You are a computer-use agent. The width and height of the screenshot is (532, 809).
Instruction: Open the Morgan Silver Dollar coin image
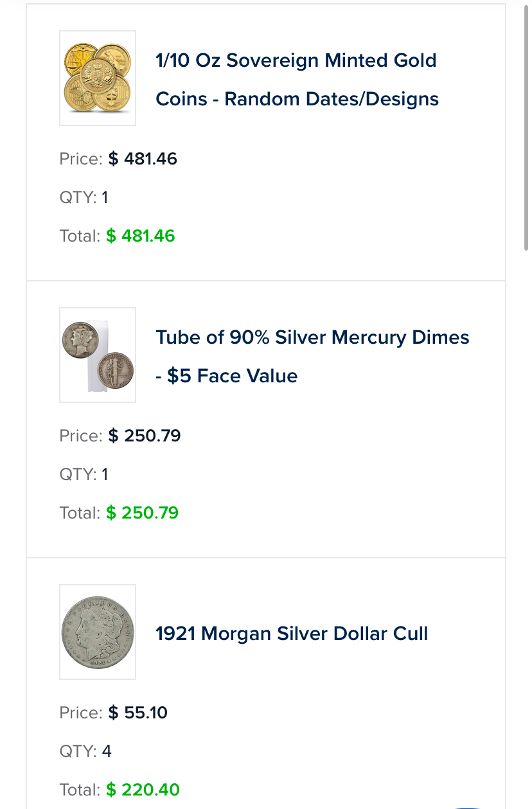coord(98,632)
